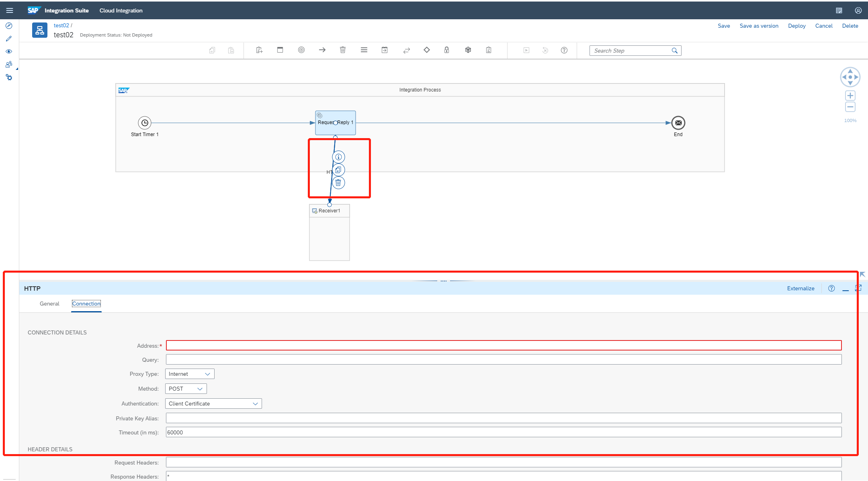The height and width of the screenshot is (481, 868).
Task: Click the Query input field
Action: tap(504, 359)
